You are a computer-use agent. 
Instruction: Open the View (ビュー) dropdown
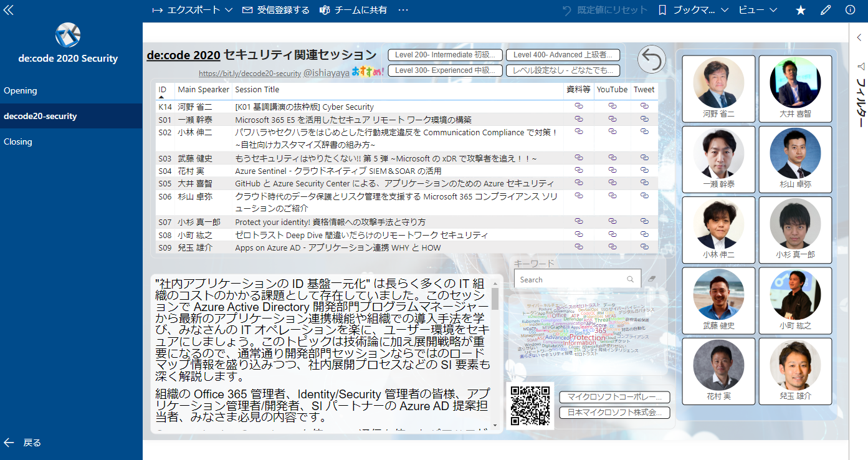point(758,10)
